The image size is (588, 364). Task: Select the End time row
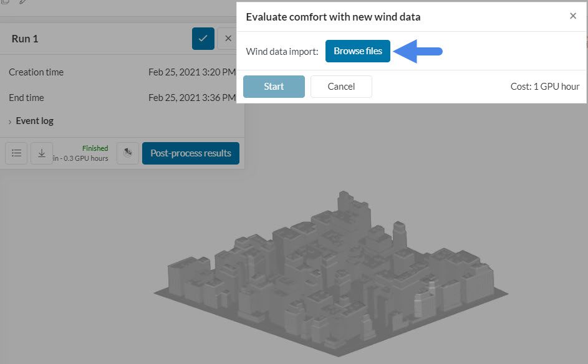point(27,97)
